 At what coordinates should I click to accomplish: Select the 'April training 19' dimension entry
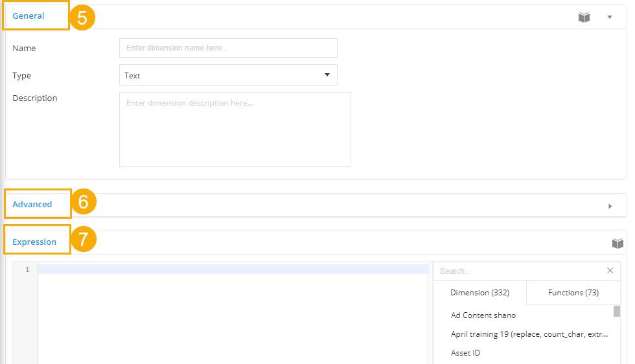click(x=529, y=334)
